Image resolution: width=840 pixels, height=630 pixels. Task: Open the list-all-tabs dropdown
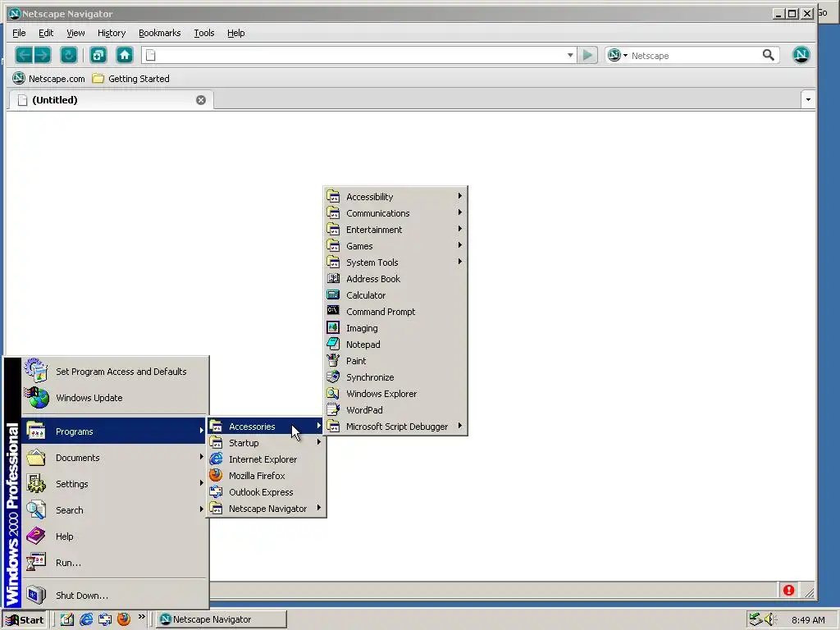(808, 99)
